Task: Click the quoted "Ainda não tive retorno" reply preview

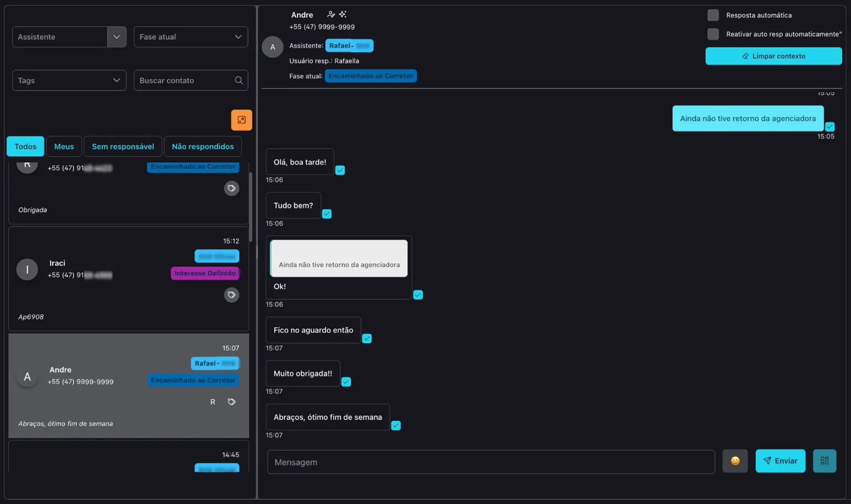Action: click(339, 258)
